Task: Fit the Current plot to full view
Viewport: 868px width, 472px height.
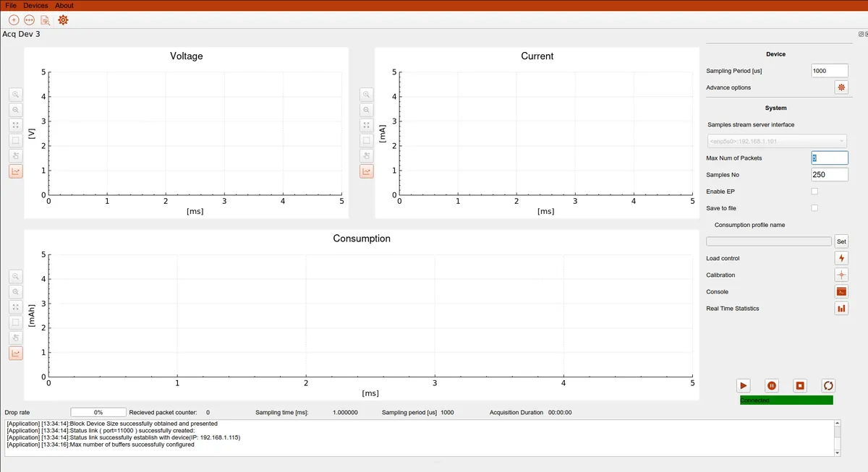Action: tap(367, 125)
